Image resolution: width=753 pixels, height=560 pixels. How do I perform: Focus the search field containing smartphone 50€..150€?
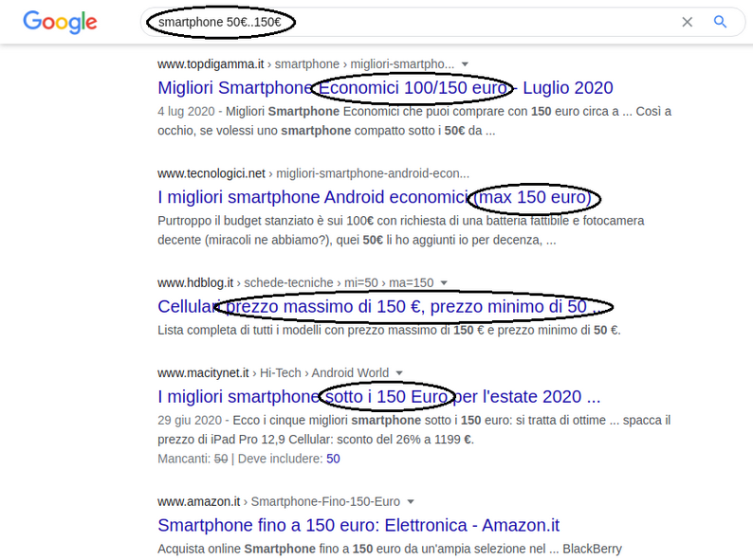408,22
